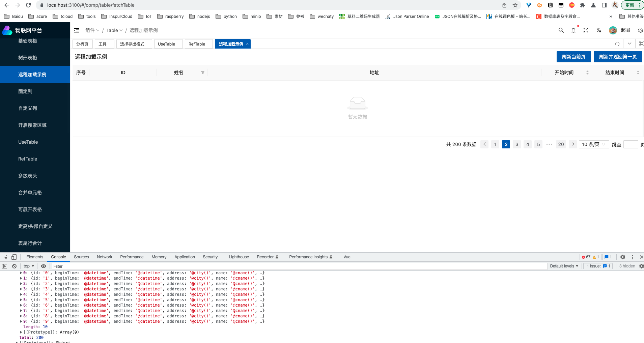Viewport: 644px width, 343px height.
Task: Click the previous page arrow
Action: coord(484,144)
